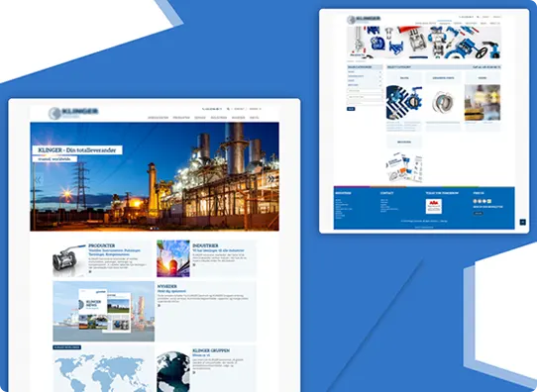The image size is (537, 392).
Task: Click the KLINGER logo on the homepage window
Action: pyautogui.click(x=73, y=113)
